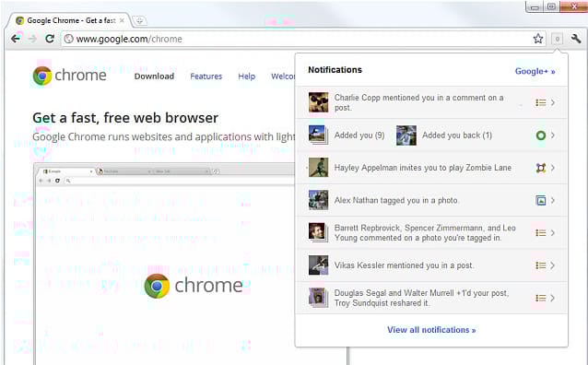Click Douglas Segal's profile thumbnail
Image resolution: width=588 pixels, height=365 pixels.
click(318, 298)
